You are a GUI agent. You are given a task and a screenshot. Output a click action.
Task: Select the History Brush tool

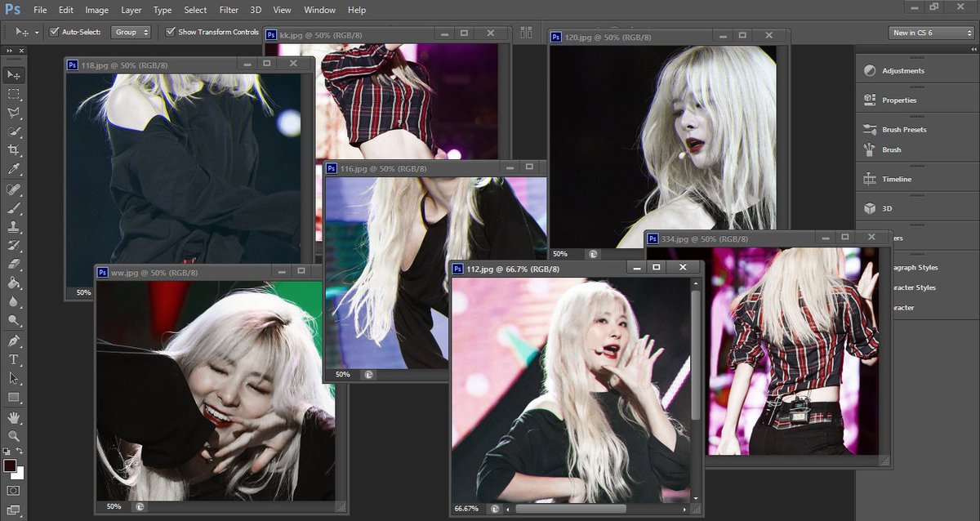tap(14, 246)
